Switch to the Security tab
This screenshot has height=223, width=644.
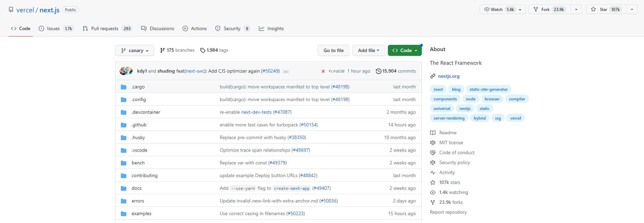click(x=232, y=29)
